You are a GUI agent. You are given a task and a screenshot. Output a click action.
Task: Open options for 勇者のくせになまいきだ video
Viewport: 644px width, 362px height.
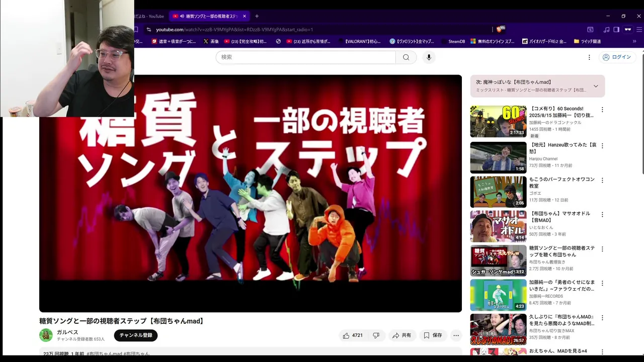click(x=602, y=283)
